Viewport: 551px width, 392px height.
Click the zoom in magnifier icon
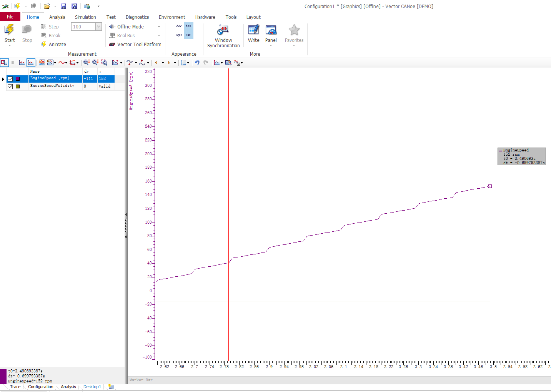coord(95,63)
